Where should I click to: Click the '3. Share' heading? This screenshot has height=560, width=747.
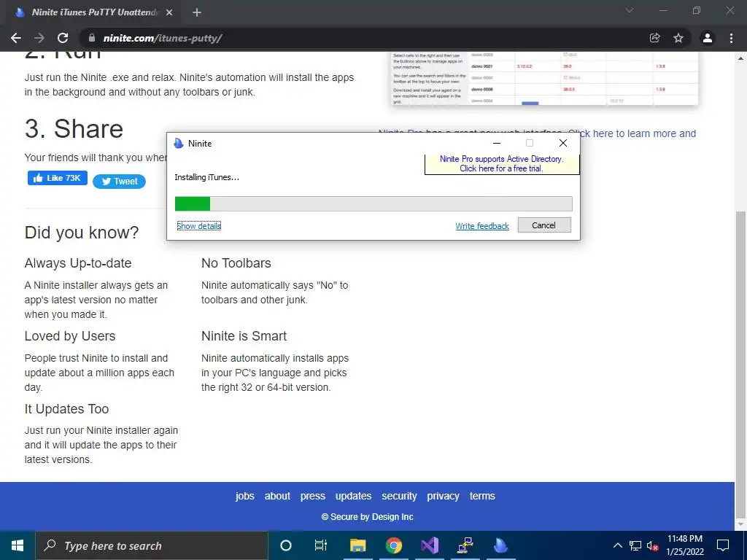74,129
